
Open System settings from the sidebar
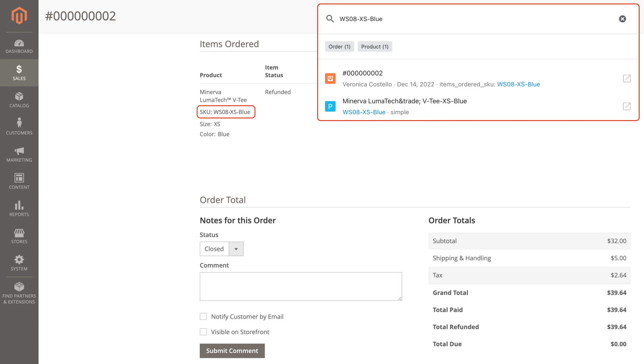pos(19,263)
